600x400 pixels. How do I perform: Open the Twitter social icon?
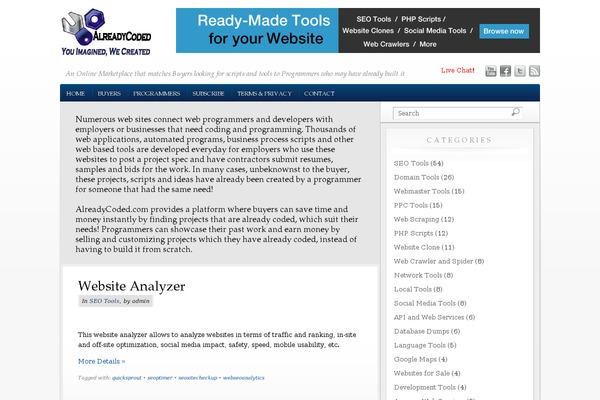[520, 71]
